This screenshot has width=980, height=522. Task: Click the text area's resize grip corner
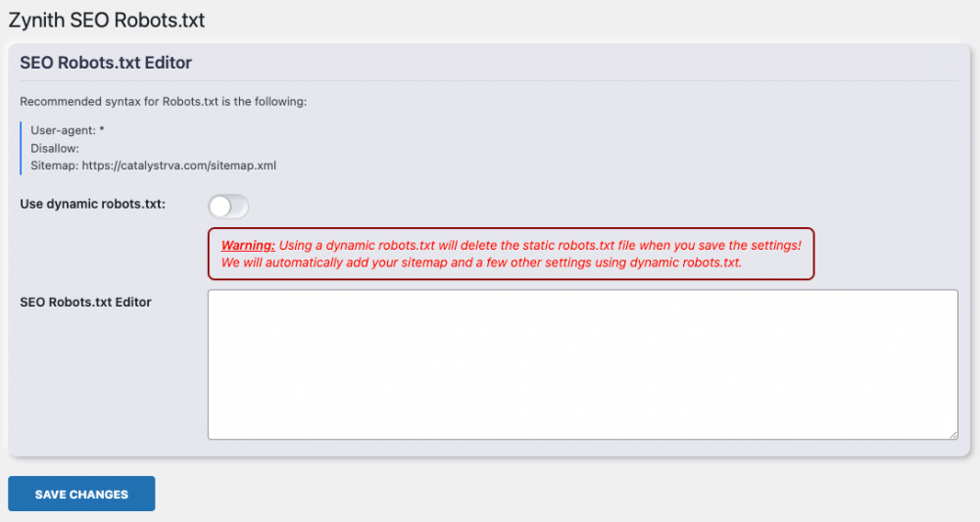pyautogui.click(x=953, y=434)
